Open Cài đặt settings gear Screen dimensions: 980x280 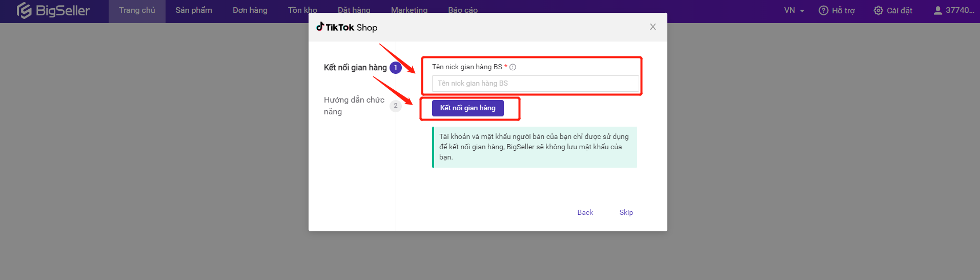[x=879, y=10]
